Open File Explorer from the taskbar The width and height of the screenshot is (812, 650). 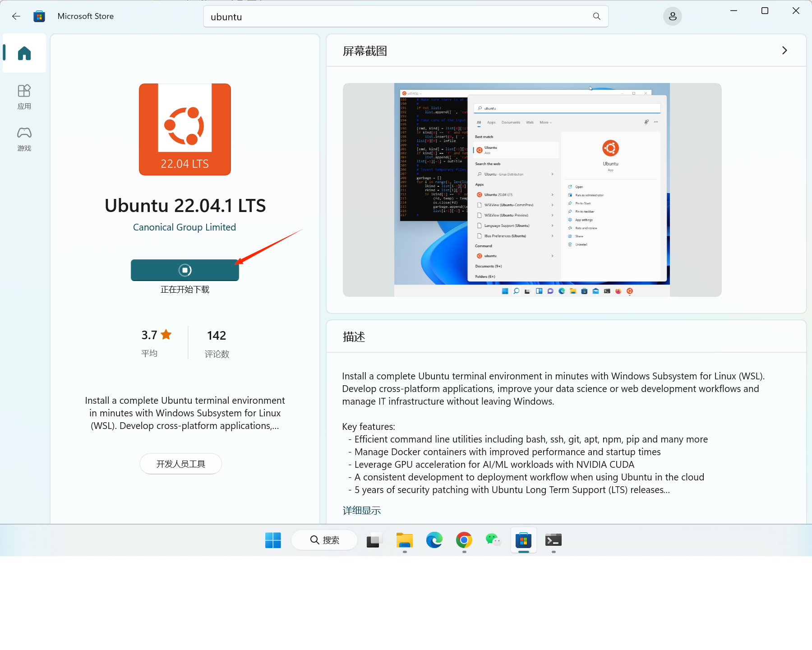404,540
